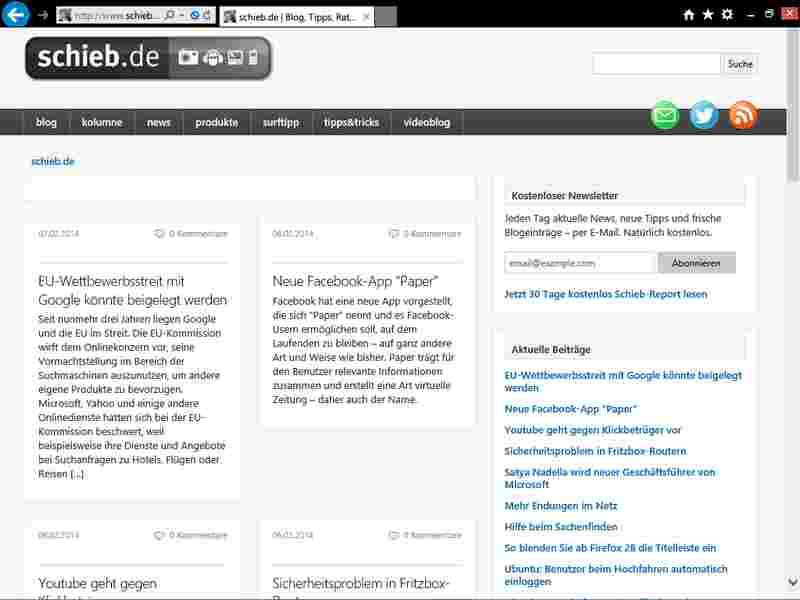Click the browser Home icon
The width and height of the screenshot is (800, 600).
pyautogui.click(x=689, y=14)
